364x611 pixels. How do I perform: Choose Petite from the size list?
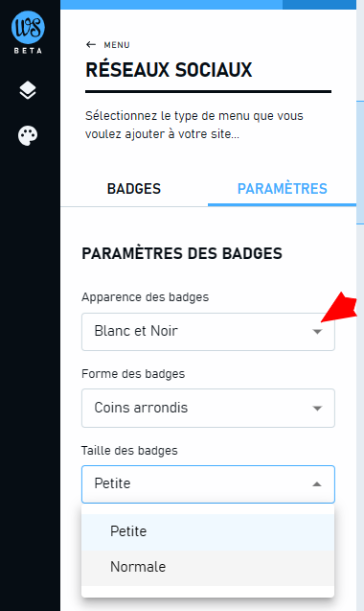coord(208,531)
